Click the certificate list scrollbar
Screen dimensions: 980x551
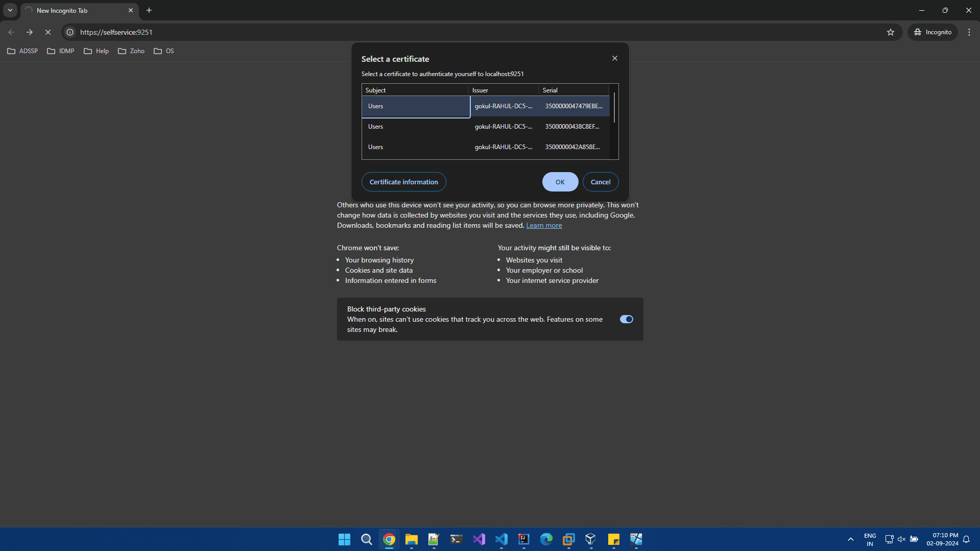tap(614, 108)
